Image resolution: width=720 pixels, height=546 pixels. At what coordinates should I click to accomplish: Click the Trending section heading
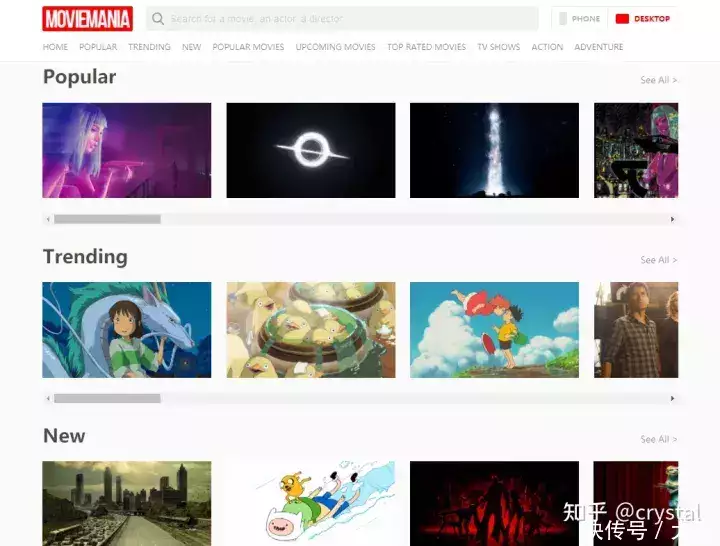(85, 257)
